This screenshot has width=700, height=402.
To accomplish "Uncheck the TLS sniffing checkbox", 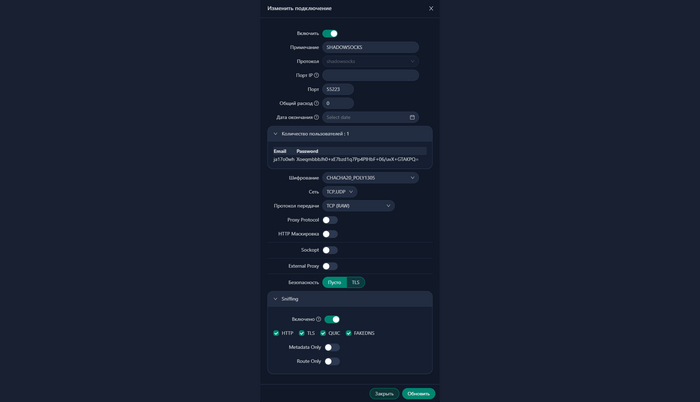I will (302, 333).
